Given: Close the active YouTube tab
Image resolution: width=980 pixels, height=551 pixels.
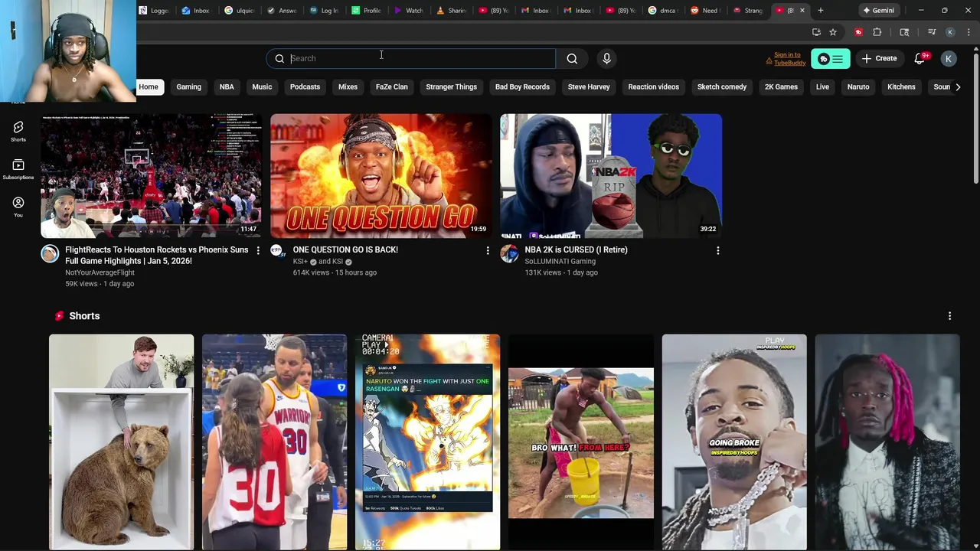Looking at the screenshot, I should tap(802, 11).
